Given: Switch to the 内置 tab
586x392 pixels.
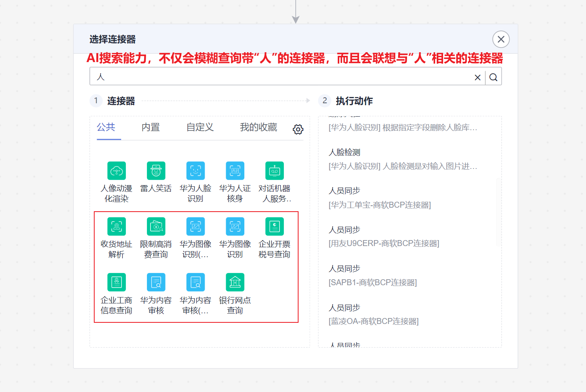Looking at the screenshot, I should coord(150,127).
